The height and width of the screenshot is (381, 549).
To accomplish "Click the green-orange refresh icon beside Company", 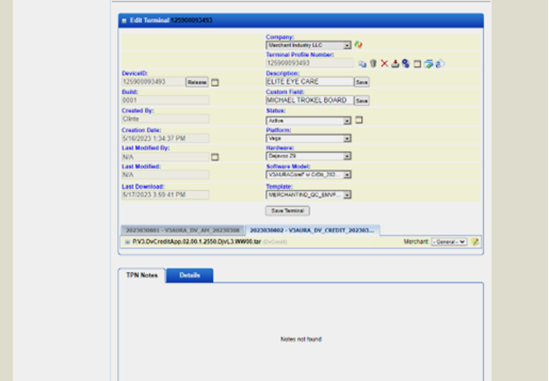I will coord(358,45).
